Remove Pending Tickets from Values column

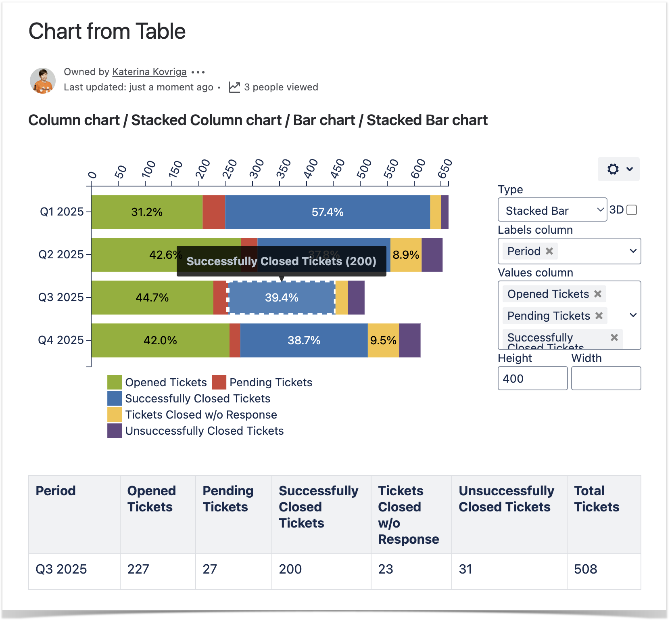(x=599, y=316)
